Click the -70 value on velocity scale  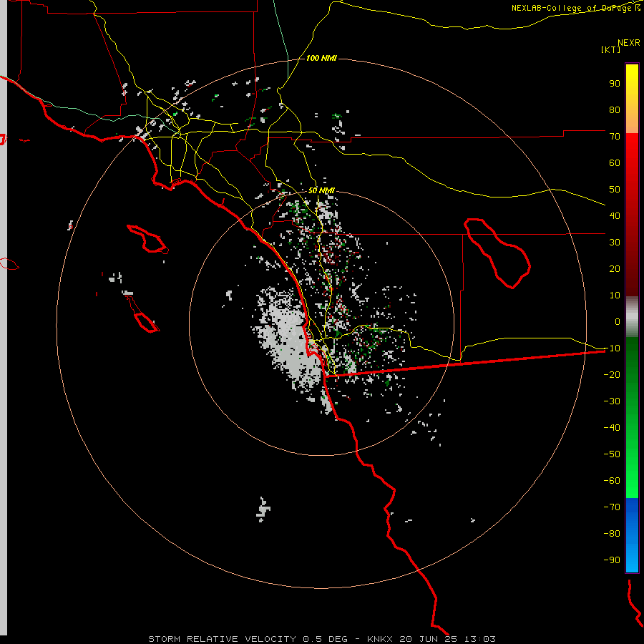(612, 507)
